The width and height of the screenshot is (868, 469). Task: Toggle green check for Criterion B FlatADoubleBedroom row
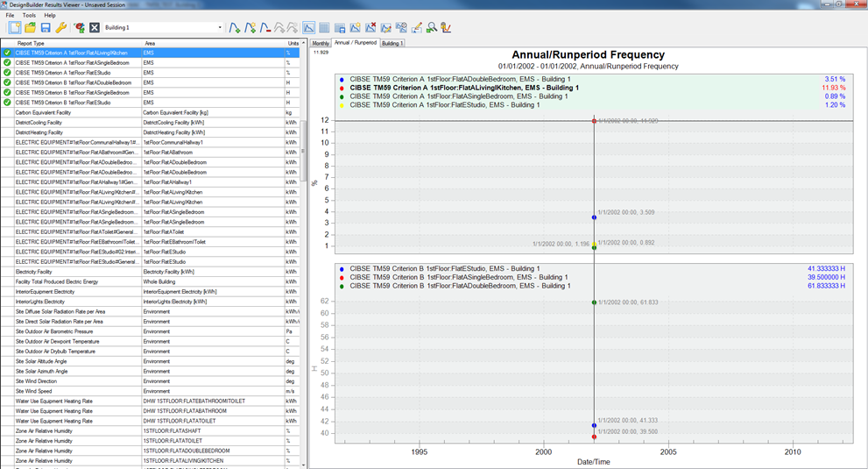(x=7, y=82)
